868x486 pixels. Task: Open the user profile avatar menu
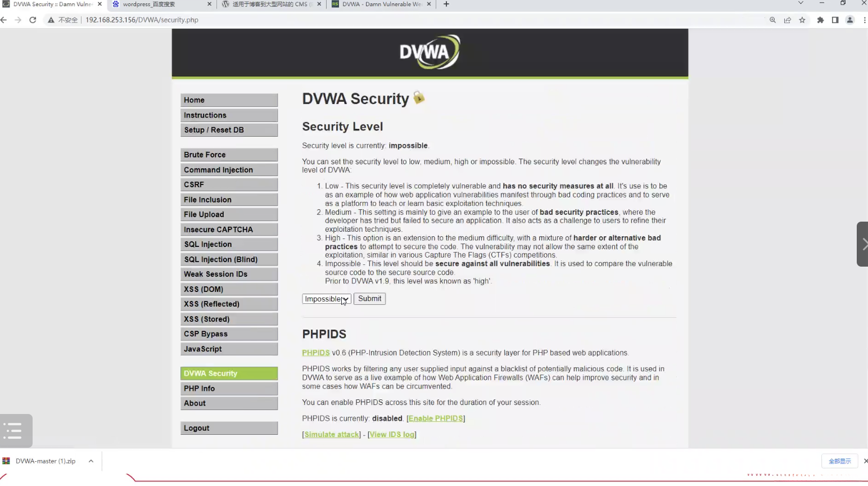click(850, 20)
